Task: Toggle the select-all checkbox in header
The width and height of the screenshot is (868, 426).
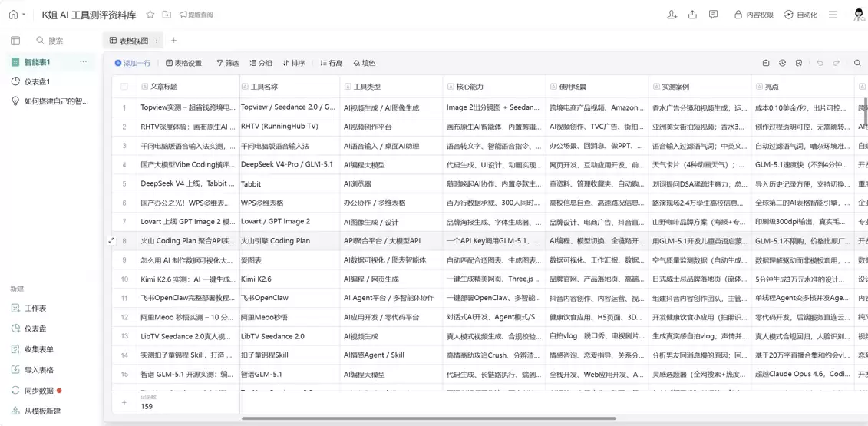Action: 124,87
